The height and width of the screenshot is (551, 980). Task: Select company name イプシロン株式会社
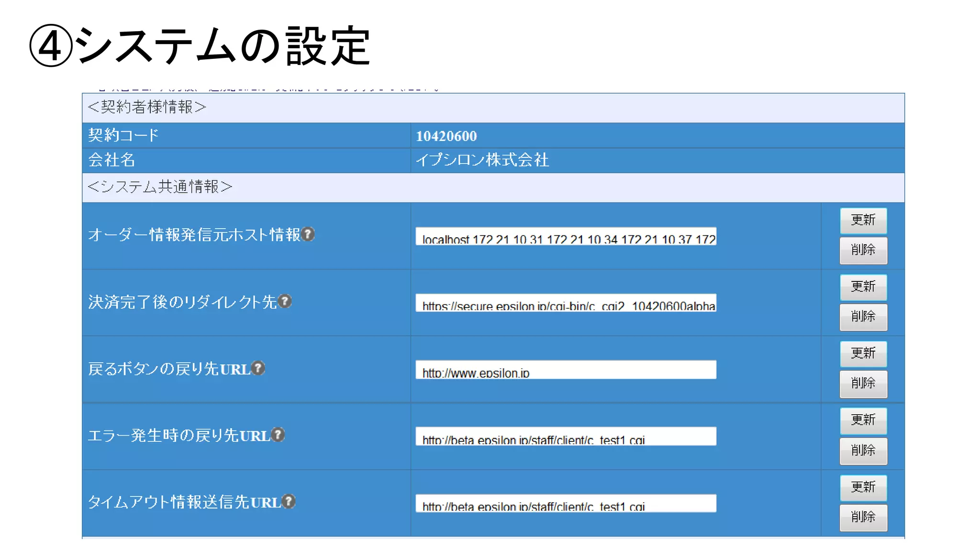482,160
